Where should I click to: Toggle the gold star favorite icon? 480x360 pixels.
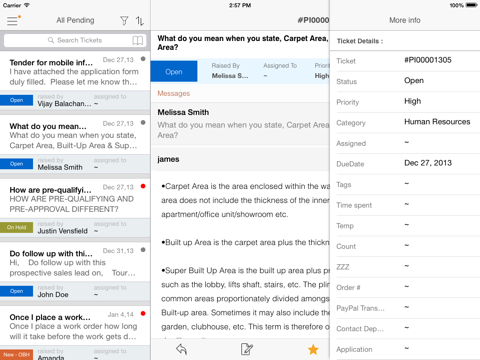[313, 349]
